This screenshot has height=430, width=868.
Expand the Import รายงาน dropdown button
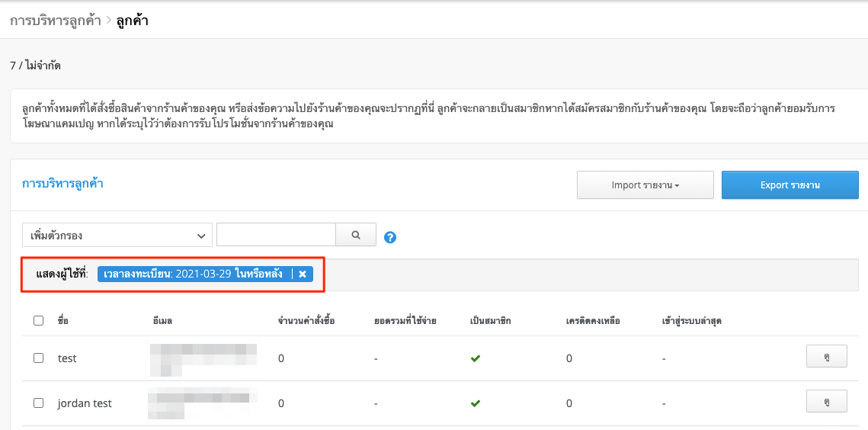coord(645,185)
